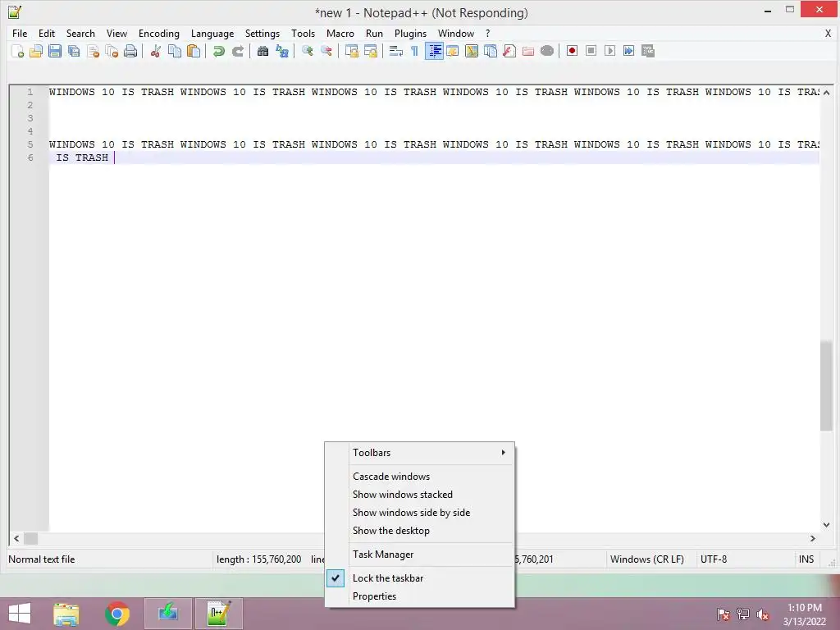Screen dimensions: 840x630
Task: Show the Document Map panel icon
Action: 472,51
